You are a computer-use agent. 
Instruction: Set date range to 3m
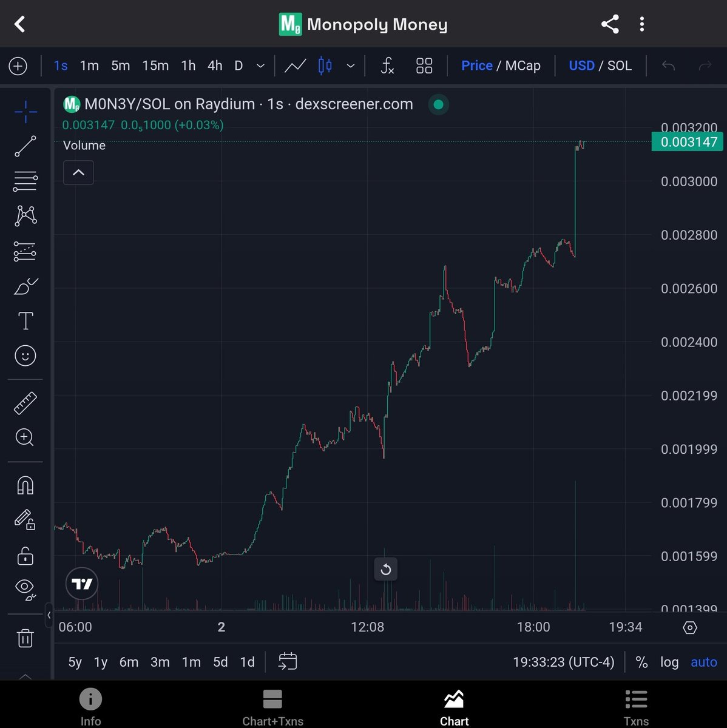[160, 662]
